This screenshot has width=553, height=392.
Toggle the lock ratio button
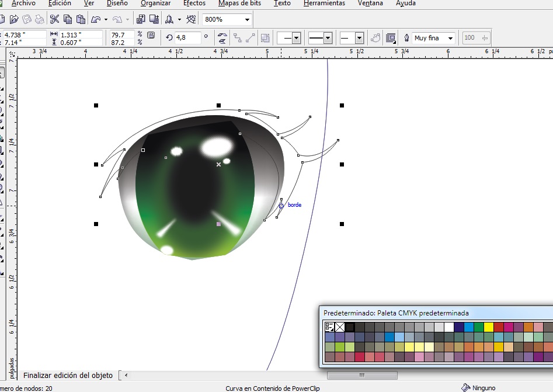tap(151, 35)
